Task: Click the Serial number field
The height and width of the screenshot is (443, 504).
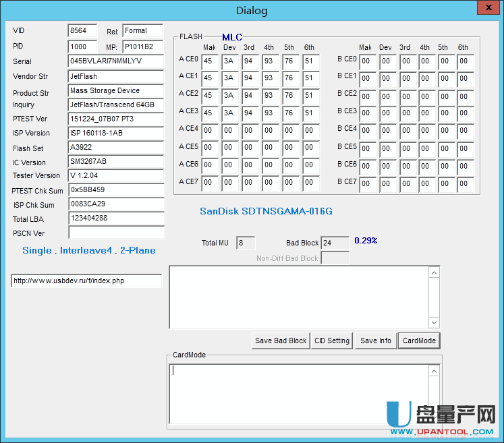Action: tap(116, 61)
